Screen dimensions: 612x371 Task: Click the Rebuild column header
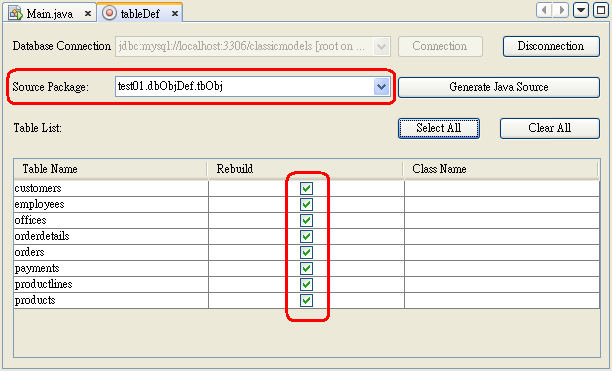[305, 169]
